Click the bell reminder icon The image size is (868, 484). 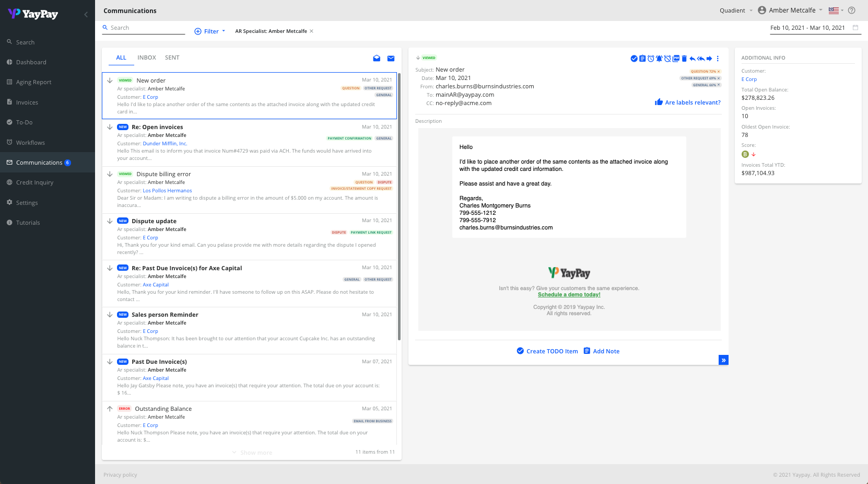click(x=659, y=59)
